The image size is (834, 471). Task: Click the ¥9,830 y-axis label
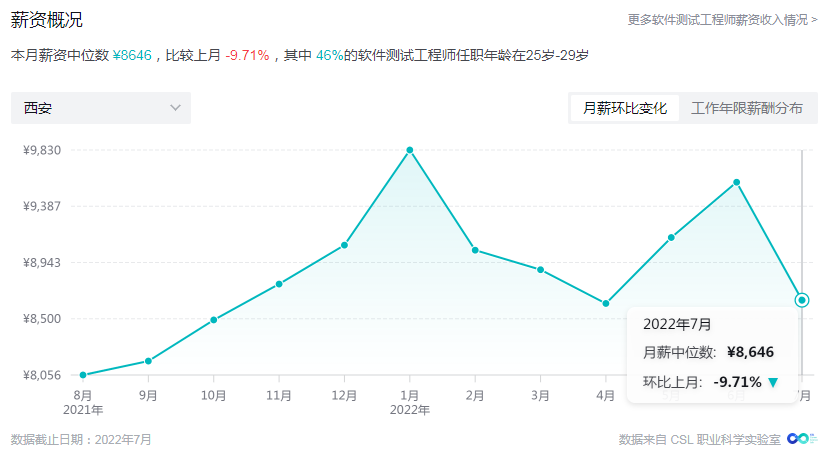(42, 150)
